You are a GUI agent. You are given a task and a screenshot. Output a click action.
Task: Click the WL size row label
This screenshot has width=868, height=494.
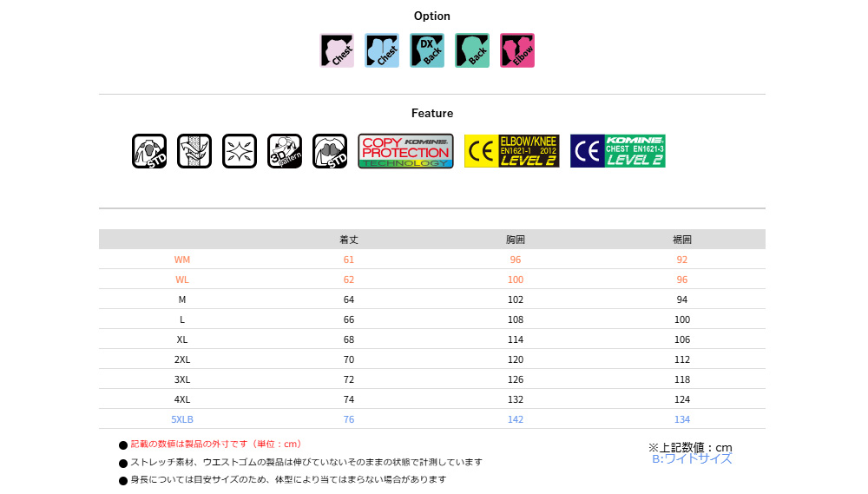click(182, 280)
